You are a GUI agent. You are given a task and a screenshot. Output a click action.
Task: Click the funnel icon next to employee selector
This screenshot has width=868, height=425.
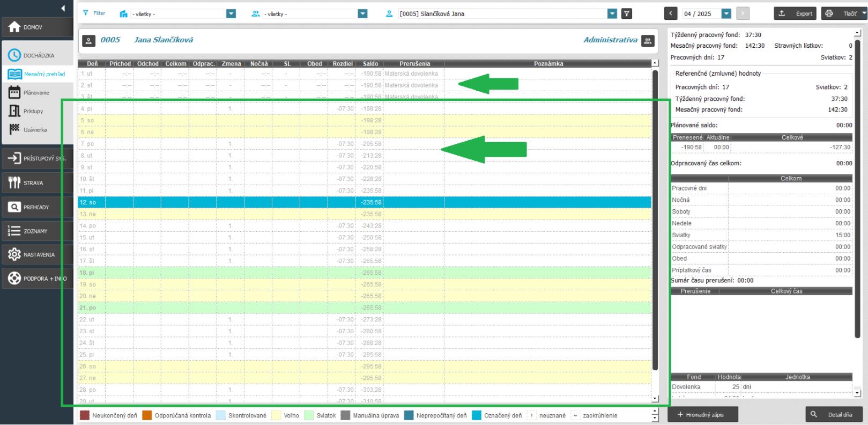pos(626,14)
